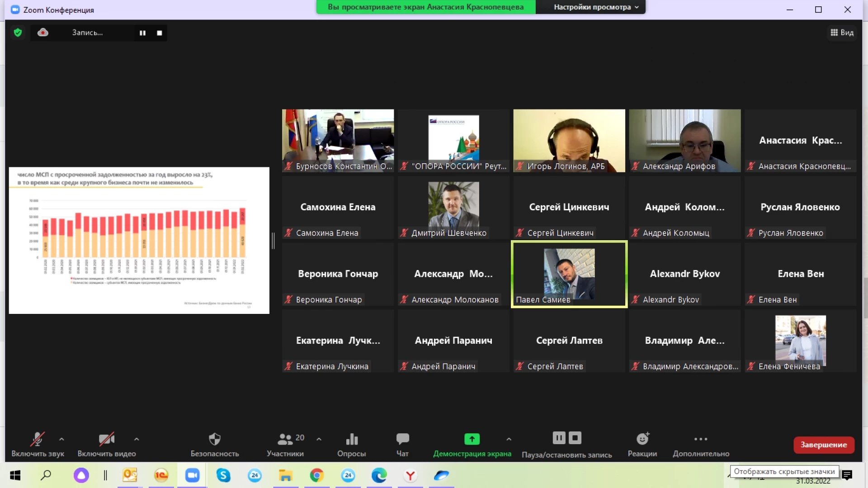Screen dimensions: 868x488
Task: Click the shared slide chart area
Action: [x=139, y=241]
